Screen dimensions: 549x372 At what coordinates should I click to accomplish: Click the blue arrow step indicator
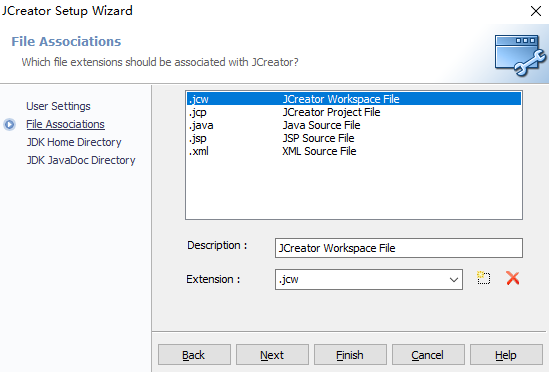tap(9, 124)
